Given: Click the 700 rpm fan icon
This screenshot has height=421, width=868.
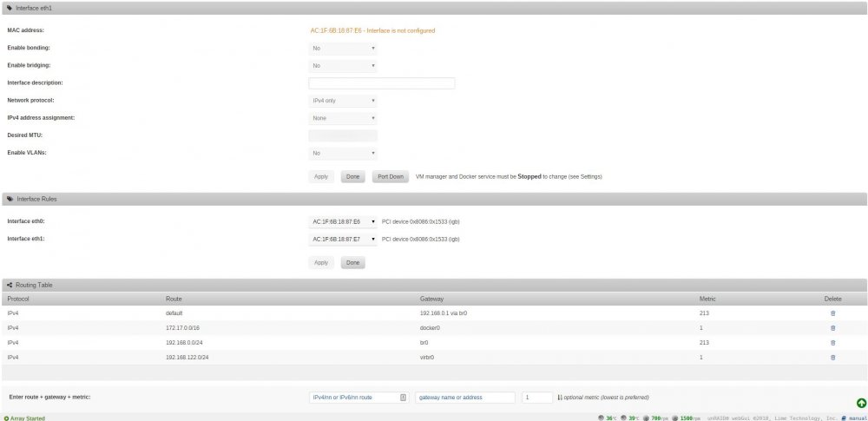Looking at the screenshot, I should pyautogui.click(x=646, y=418).
